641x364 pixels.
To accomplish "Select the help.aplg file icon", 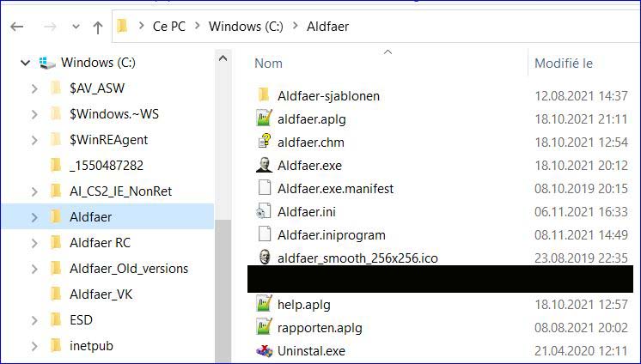I will click(x=264, y=304).
